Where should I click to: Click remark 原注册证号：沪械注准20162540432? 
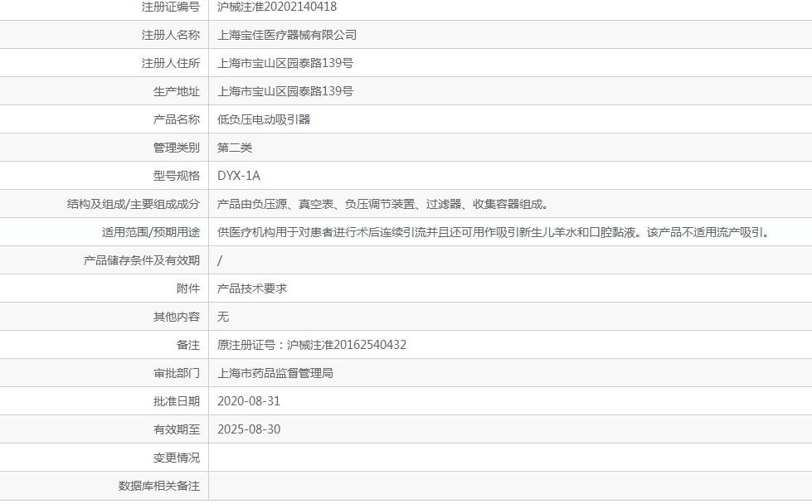[x=312, y=345]
